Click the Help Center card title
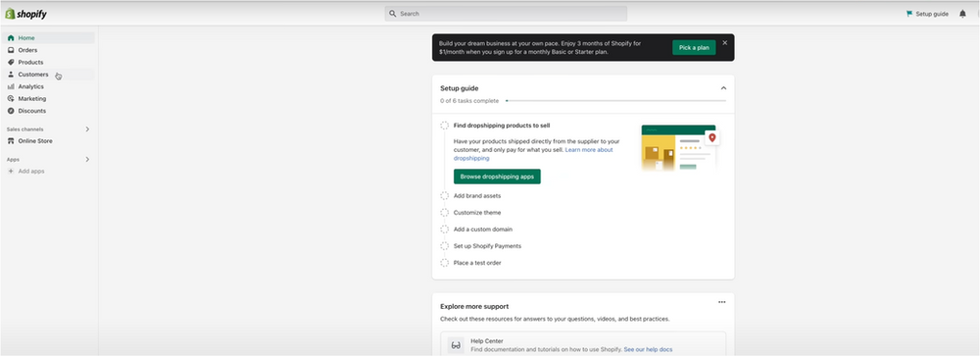Viewport: 980px width, 356px height. (x=487, y=341)
